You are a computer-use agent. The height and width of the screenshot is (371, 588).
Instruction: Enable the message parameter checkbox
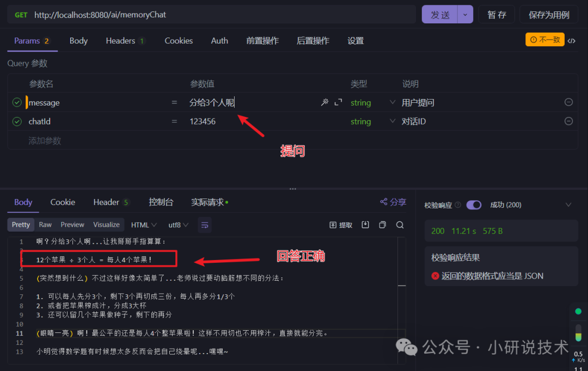point(16,102)
